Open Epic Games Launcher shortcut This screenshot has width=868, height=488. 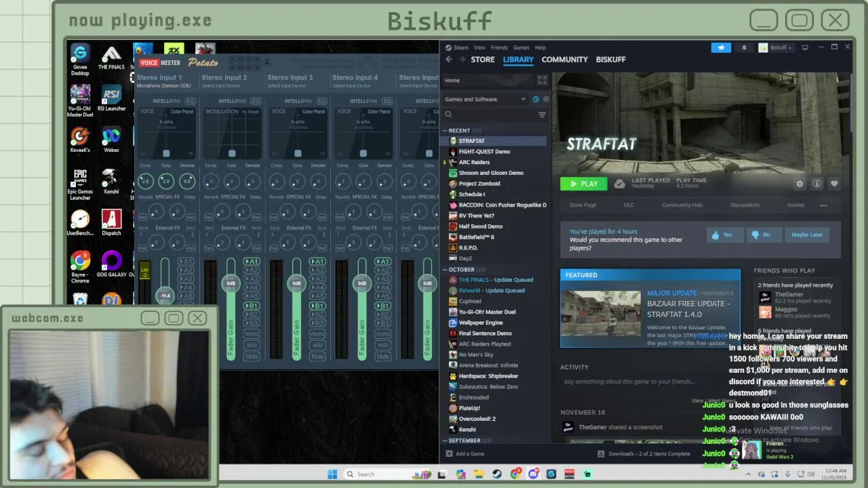click(x=80, y=184)
